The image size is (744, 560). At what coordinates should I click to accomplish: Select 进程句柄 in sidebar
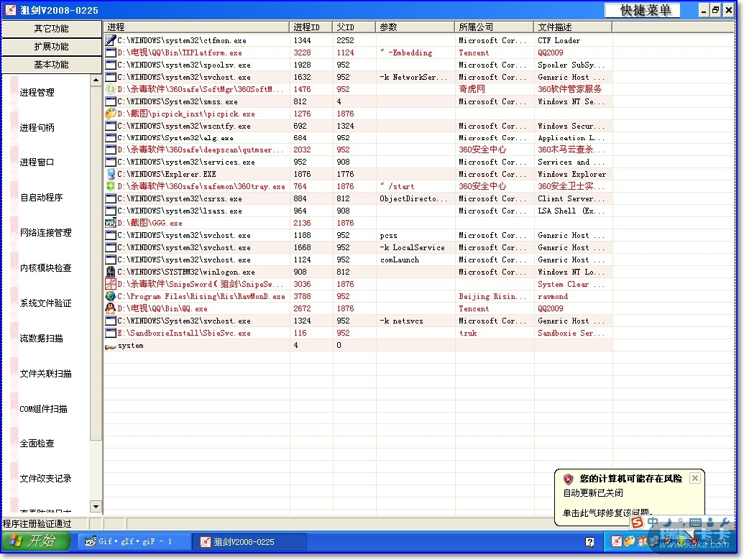pos(37,128)
